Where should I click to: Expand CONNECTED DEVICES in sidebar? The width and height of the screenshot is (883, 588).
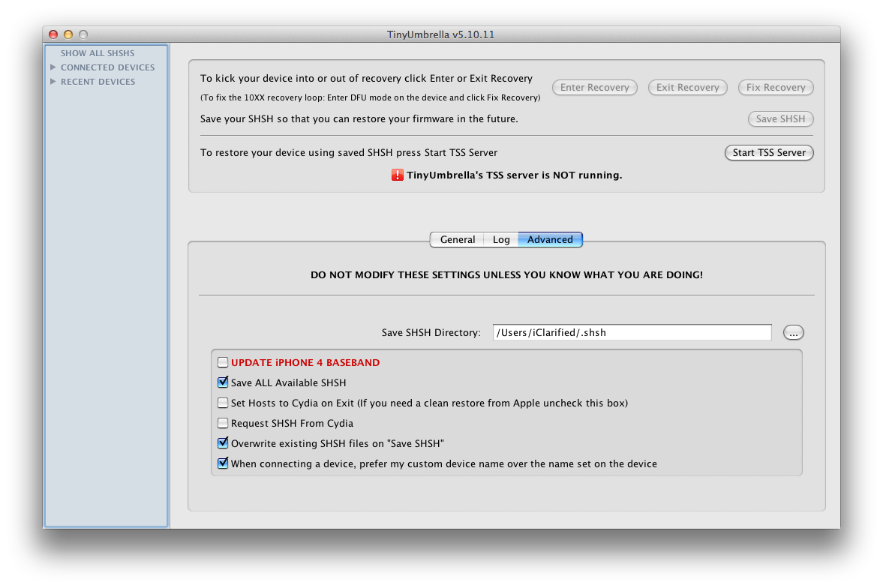53,67
